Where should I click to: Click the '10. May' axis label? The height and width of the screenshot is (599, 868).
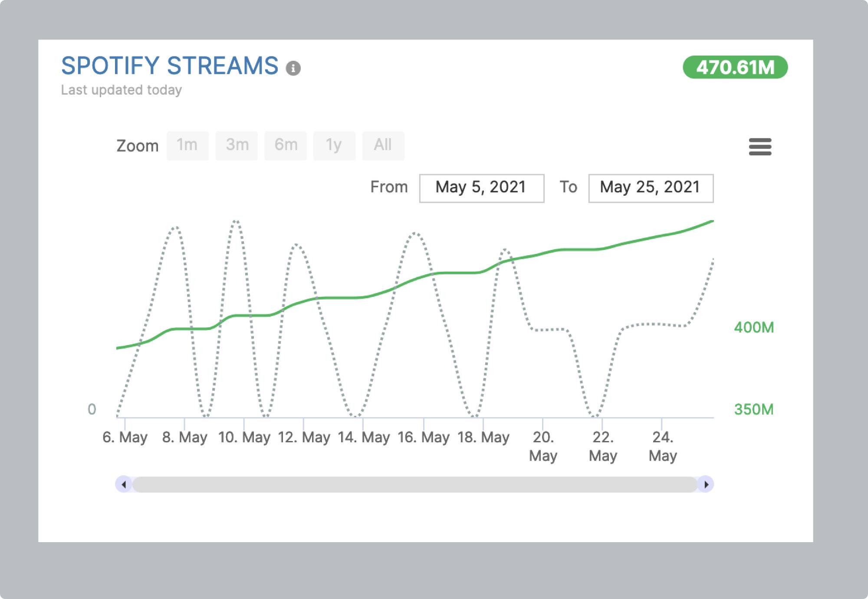pos(244,437)
